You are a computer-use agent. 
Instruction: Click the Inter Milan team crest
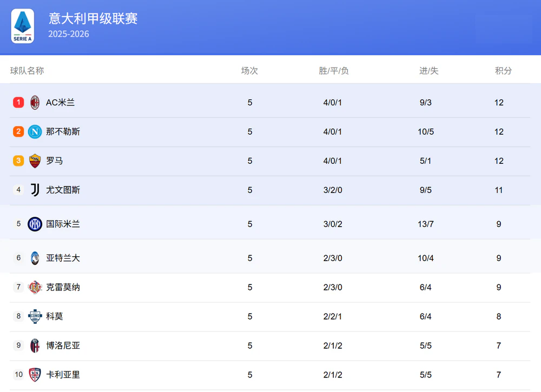click(x=35, y=224)
